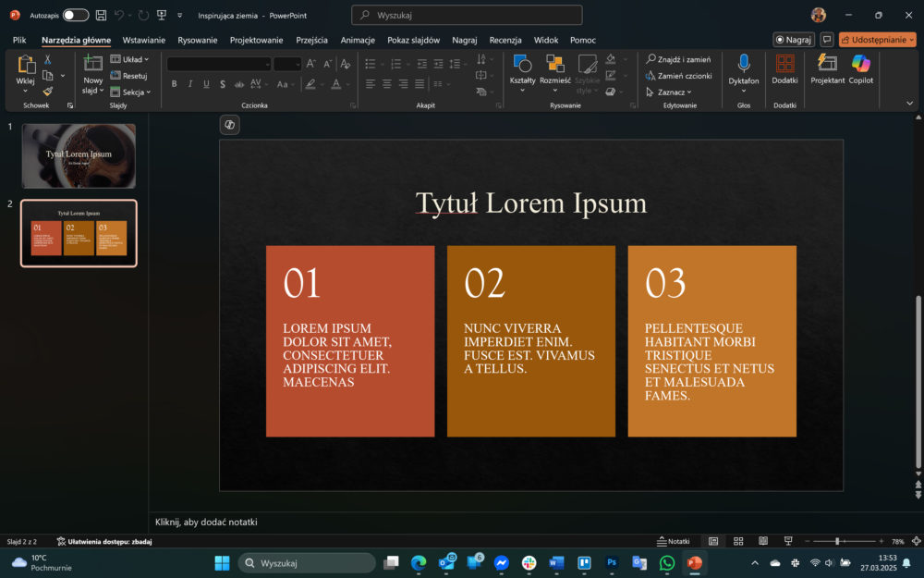Fit slide to current window
Image resolution: width=924 pixels, height=578 pixels.
[x=917, y=541]
